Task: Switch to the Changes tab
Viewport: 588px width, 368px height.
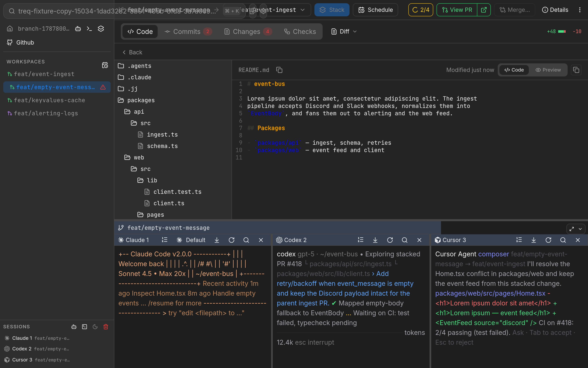Action: pos(248,31)
